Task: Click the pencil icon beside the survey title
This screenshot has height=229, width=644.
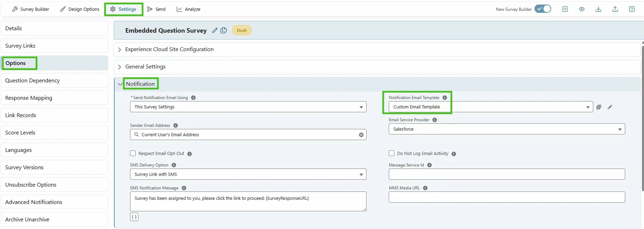Action: [x=215, y=31]
